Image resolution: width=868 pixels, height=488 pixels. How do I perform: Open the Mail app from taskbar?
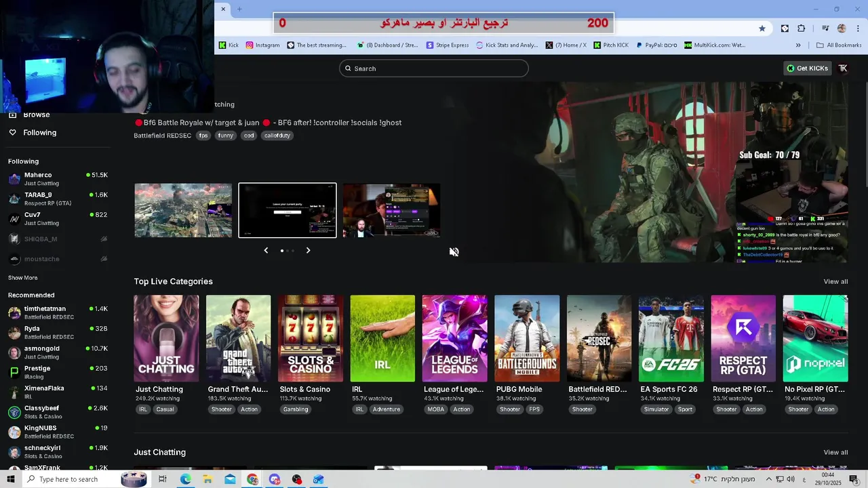[x=230, y=479]
